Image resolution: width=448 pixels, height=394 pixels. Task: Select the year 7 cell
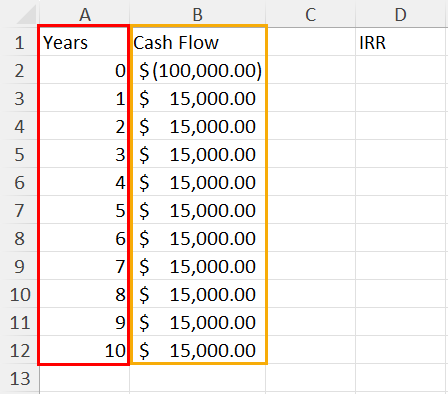point(84,266)
